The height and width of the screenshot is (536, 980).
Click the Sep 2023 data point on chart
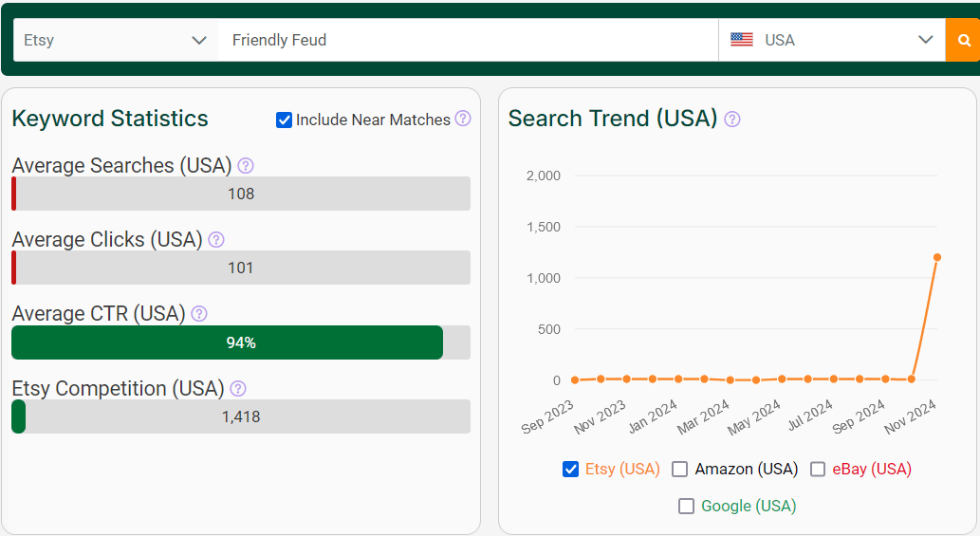pyautogui.click(x=575, y=379)
